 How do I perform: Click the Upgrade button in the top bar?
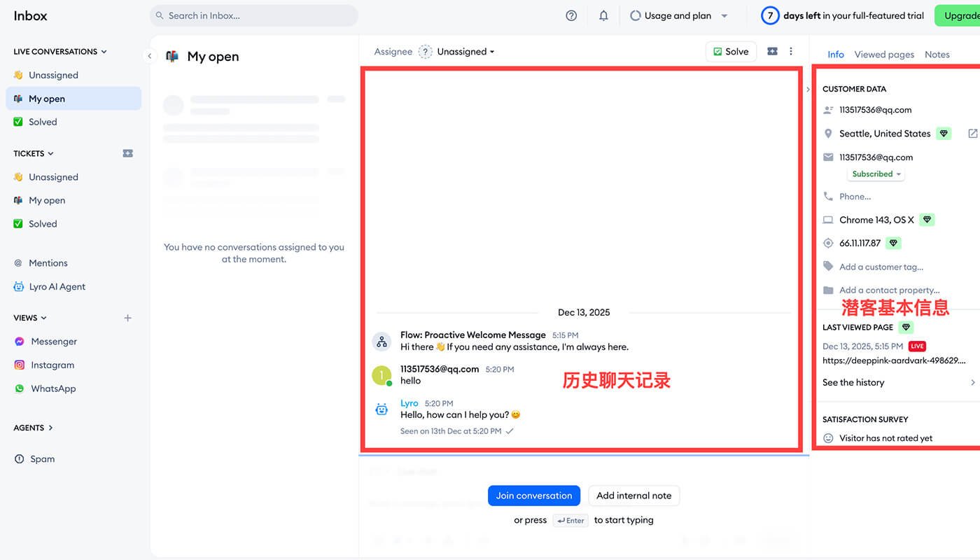[965, 15]
